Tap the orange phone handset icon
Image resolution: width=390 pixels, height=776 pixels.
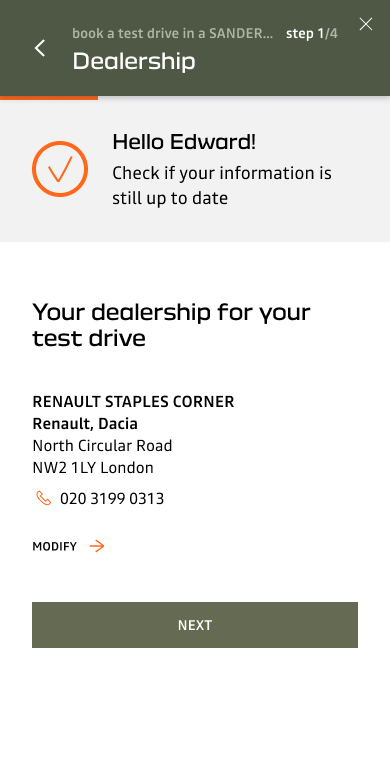(44, 498)
